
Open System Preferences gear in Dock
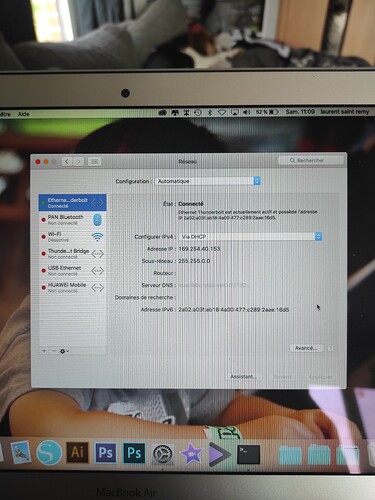coord(163,454)
